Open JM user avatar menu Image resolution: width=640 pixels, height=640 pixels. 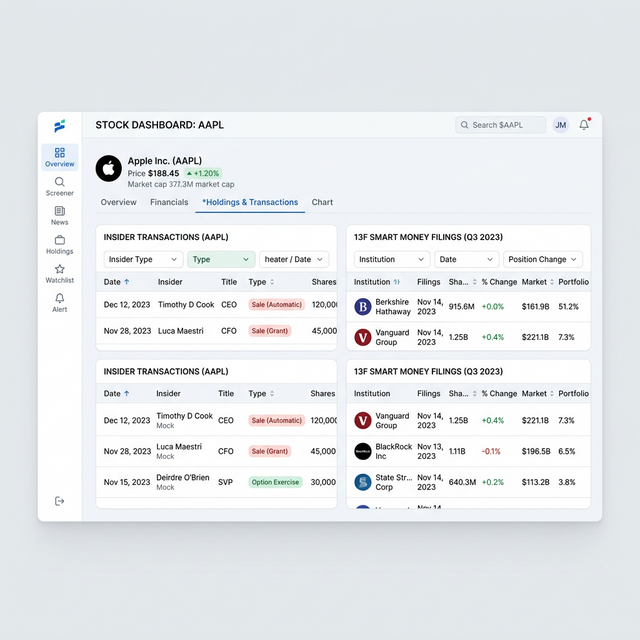561,125
